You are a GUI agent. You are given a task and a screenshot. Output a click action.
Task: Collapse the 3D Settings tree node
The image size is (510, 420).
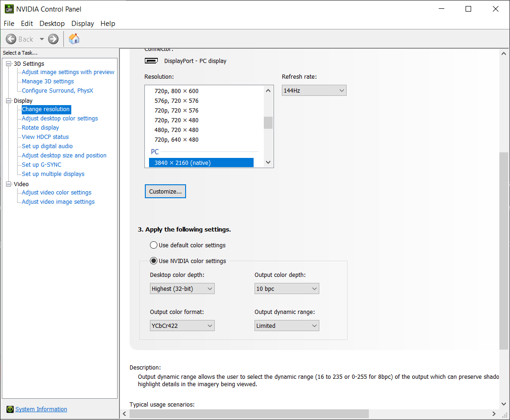[8, 64]
